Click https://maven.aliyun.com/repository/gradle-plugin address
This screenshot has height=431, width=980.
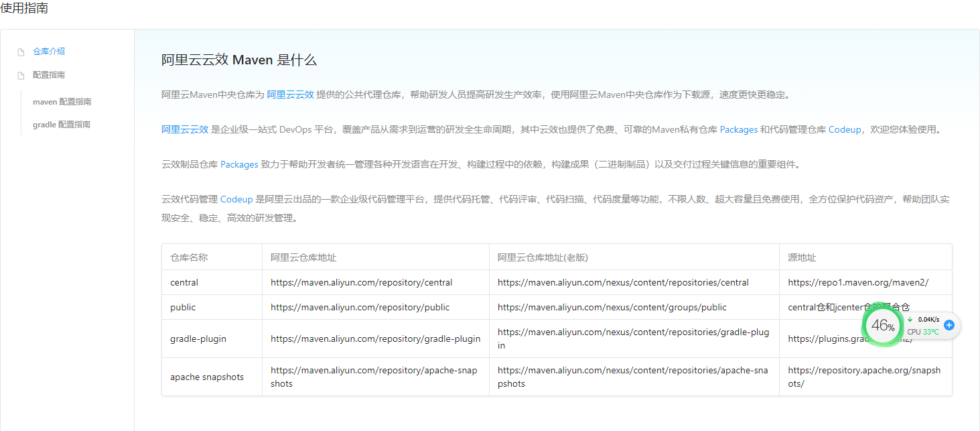coord(376,338)
